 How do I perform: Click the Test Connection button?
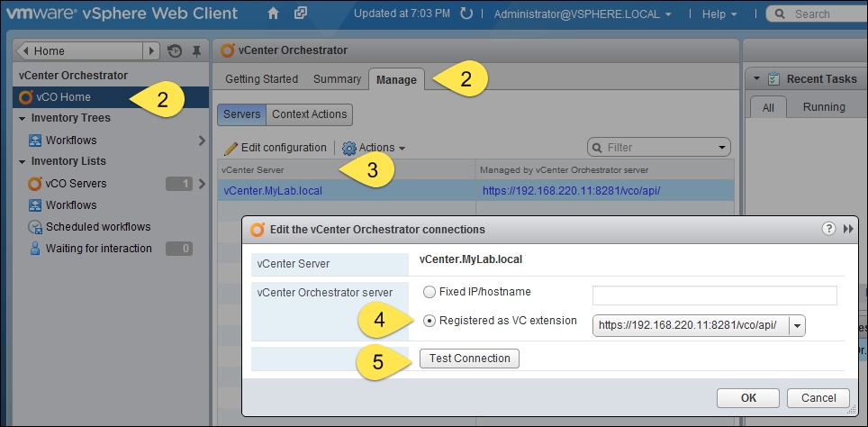(x=469, y=359)
